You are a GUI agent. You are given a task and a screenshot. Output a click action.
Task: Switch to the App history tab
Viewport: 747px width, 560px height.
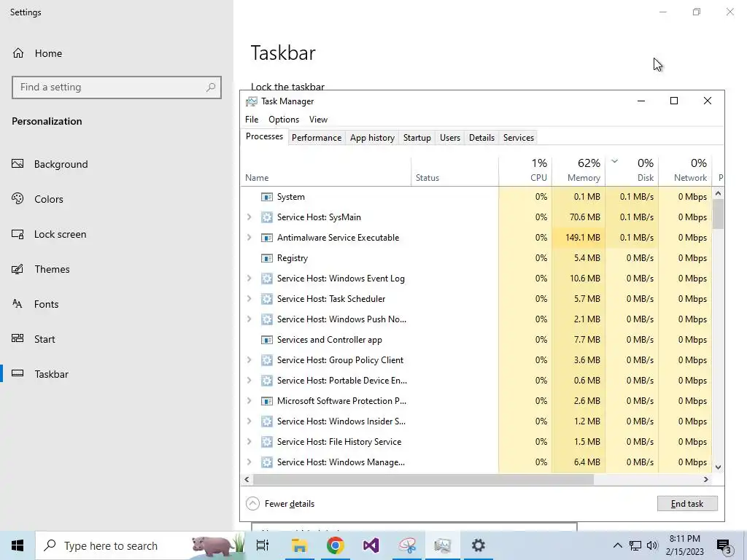click(372, 138)
